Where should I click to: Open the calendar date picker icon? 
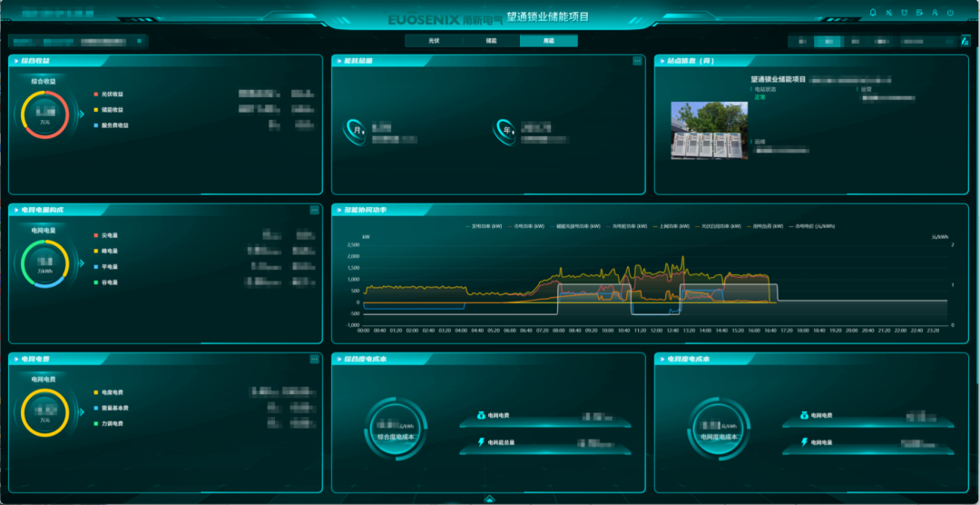965,41
